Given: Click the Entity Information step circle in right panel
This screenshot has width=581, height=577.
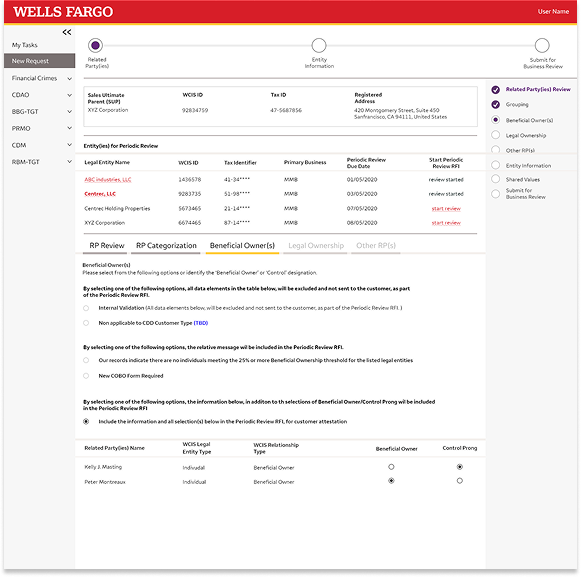Looking at the screenshot, I should point(495,165).
